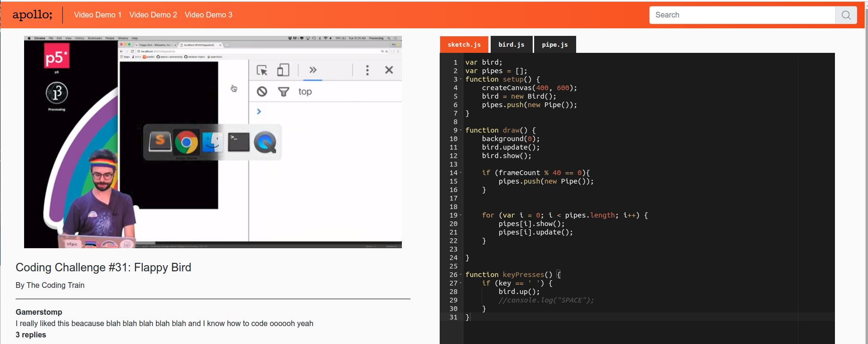
Task: Click the 'Coding Challenge #31: Flappy Bird' title
Action: point(103,268)
